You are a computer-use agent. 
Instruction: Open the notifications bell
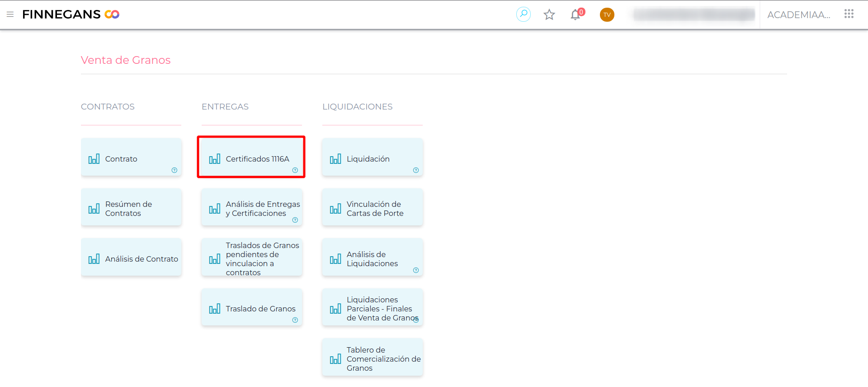[x=575, y=15]
